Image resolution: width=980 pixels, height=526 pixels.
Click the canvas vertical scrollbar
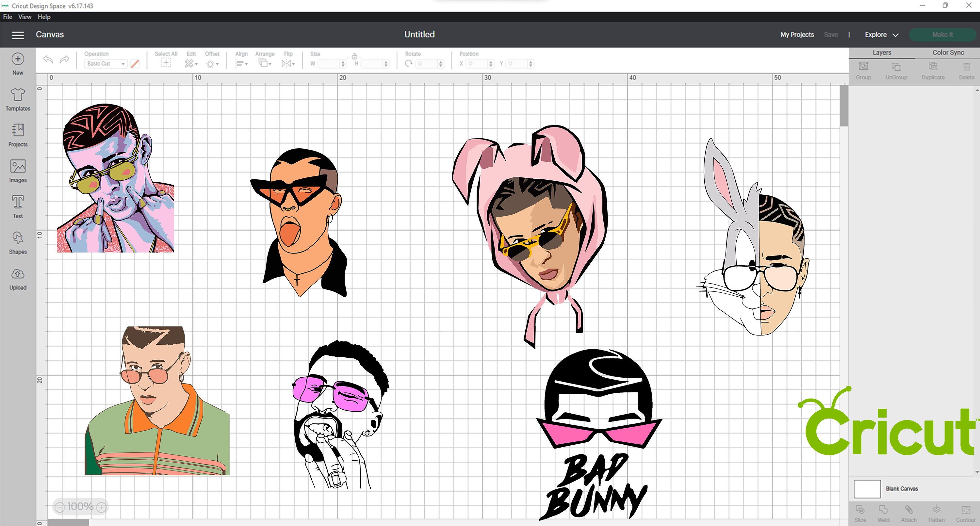pyautogui.click(x=844, y=106)
